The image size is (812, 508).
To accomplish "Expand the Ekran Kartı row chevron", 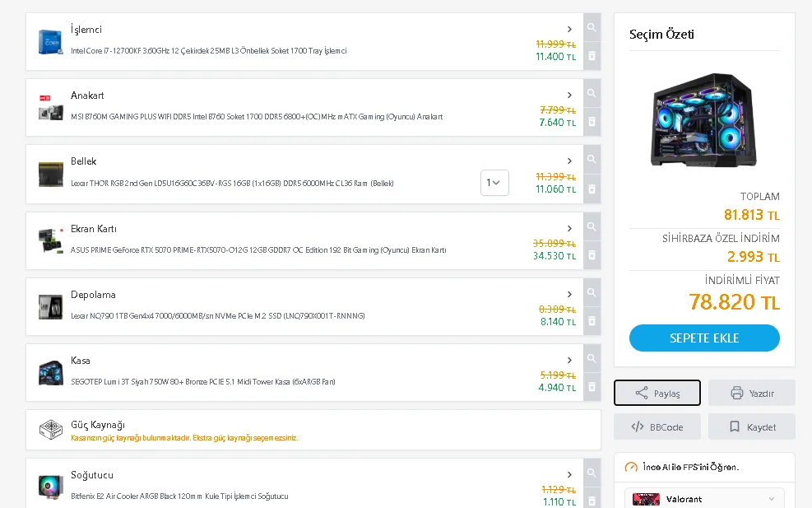I will tap(569, 228).
